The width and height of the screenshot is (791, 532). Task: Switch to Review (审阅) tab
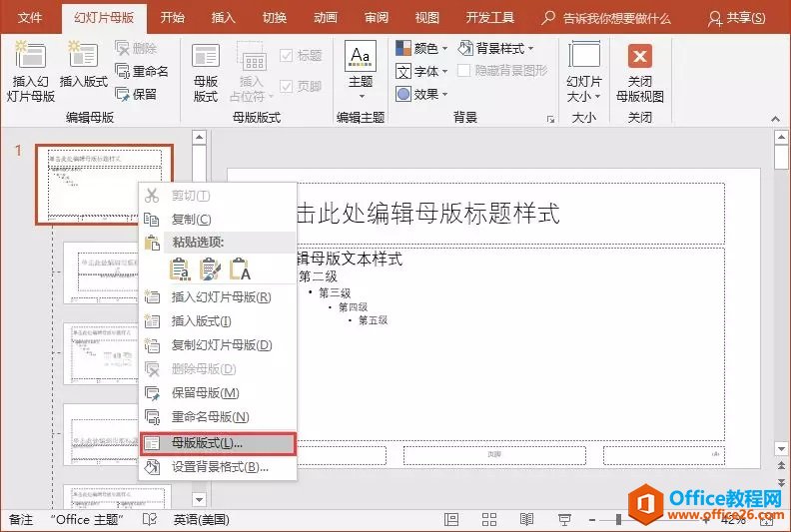coord(377,18)
